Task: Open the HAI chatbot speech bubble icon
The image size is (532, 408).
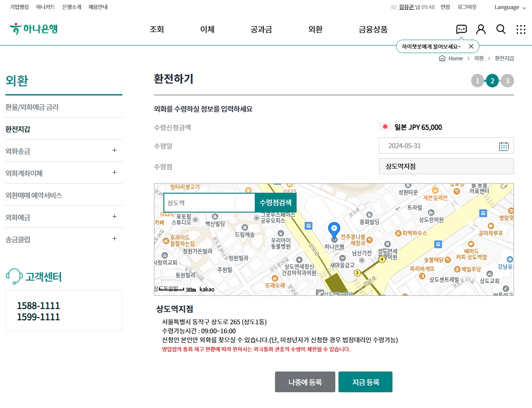Action: pos(461,29)
